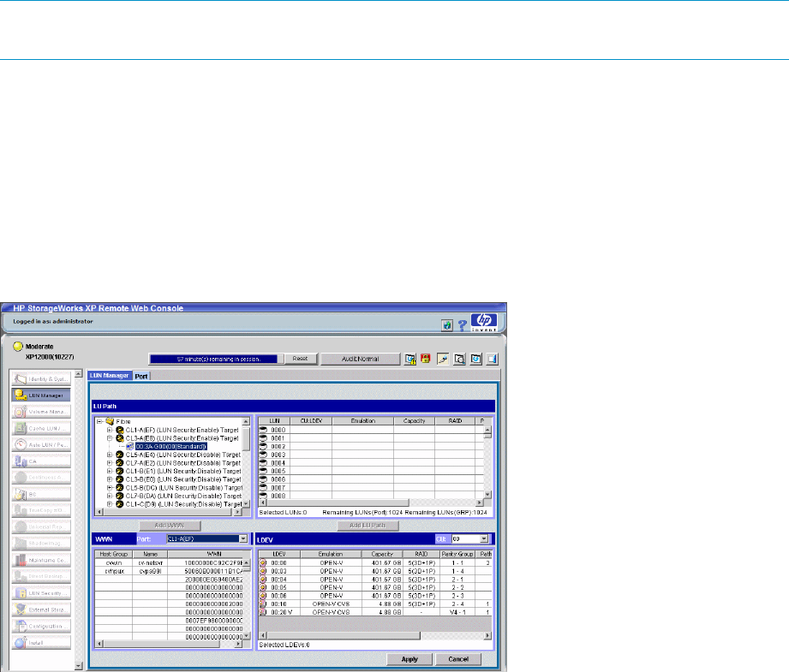This screenshot has width=789, height=672.
Task: Select the 00:3A-G00 host group tree item
Action: click(171, 447)
